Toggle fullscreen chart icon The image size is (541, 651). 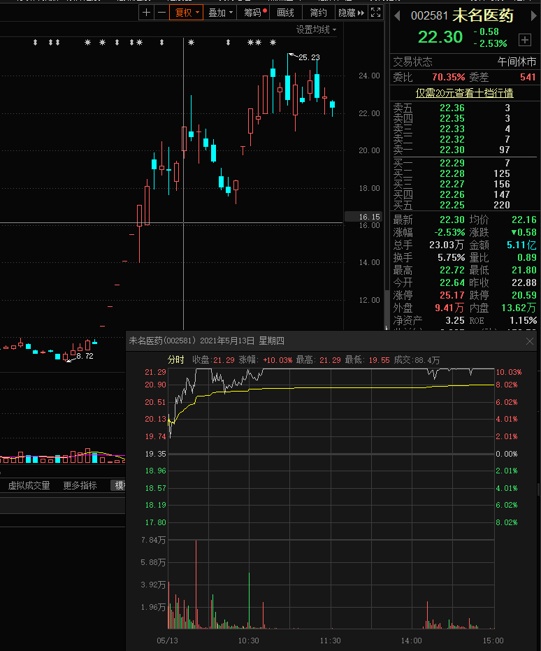(x=376, y=12)
